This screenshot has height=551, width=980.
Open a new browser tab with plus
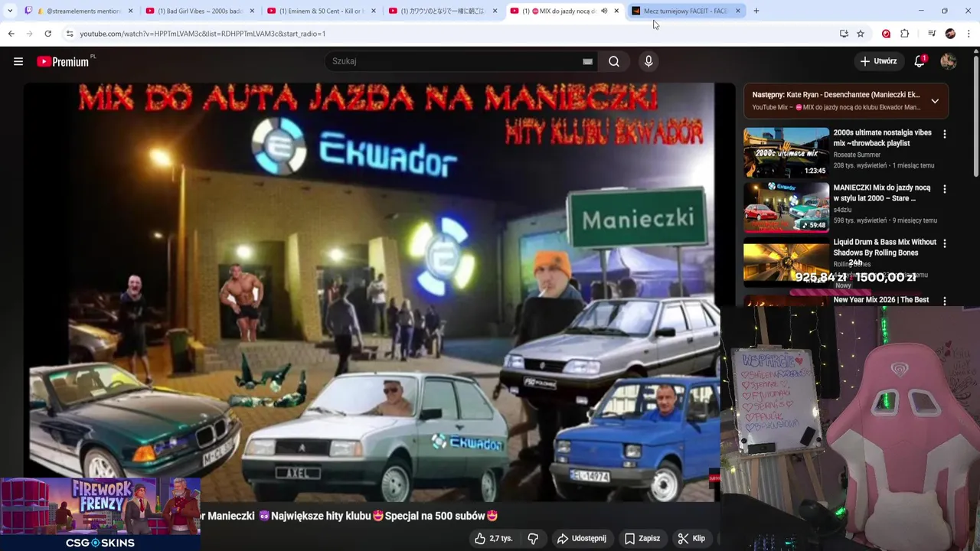coord(756,11)
